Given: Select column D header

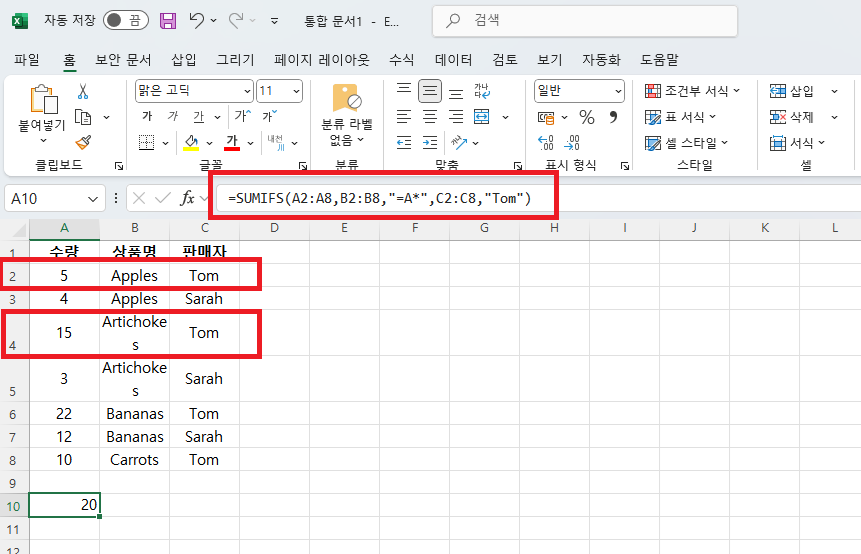Looking at the screenshot, I should tap(275, 228).
